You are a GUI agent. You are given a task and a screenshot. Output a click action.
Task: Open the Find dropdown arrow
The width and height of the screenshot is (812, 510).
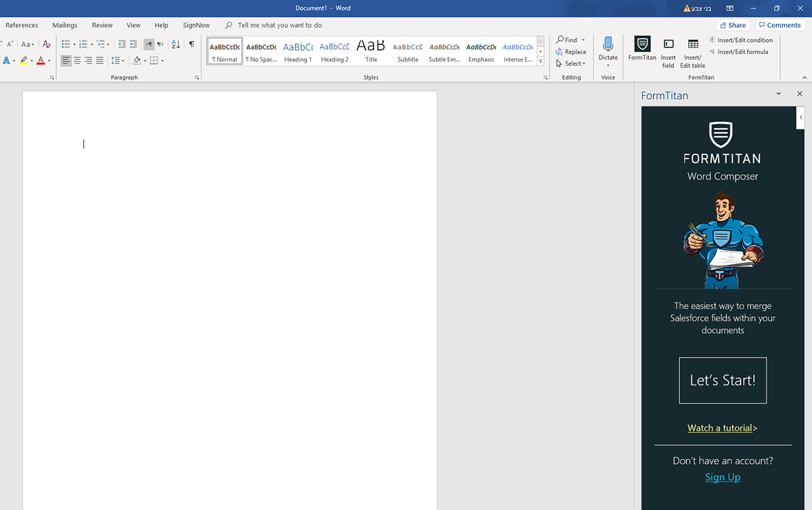point(583,40)
